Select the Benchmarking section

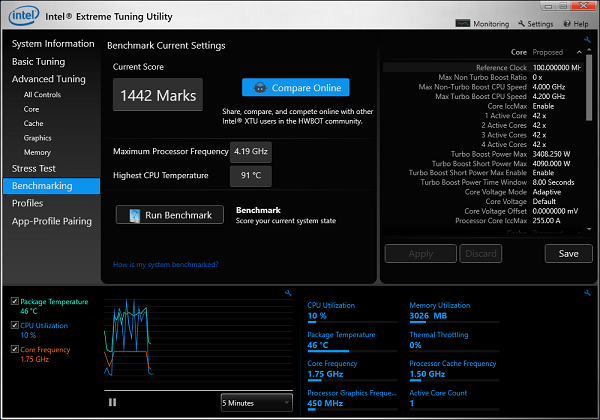51,186
